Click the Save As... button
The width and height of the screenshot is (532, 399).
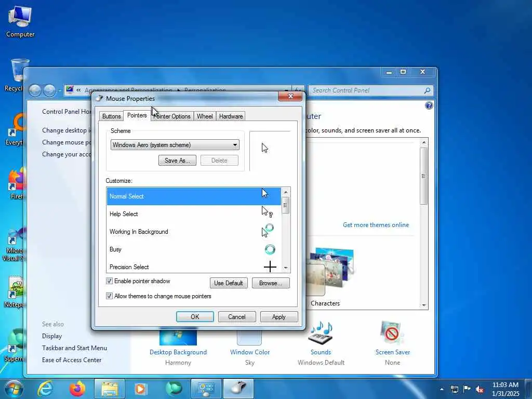tap(177, 161)
